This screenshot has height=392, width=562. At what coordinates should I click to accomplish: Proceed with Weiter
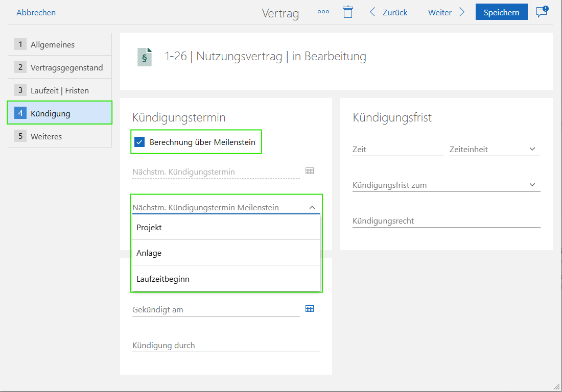click(x=446, y=13)
